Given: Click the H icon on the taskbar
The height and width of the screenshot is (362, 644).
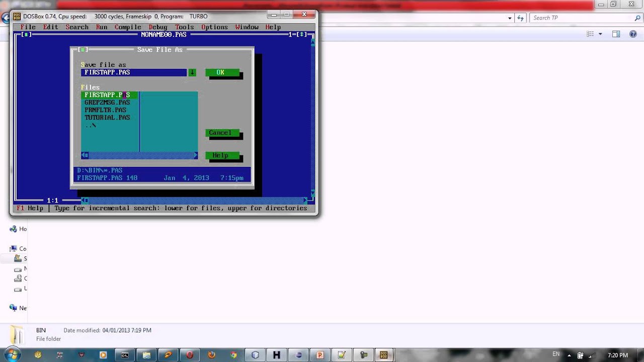Looking at the screenshot, I should click(276, 355).
